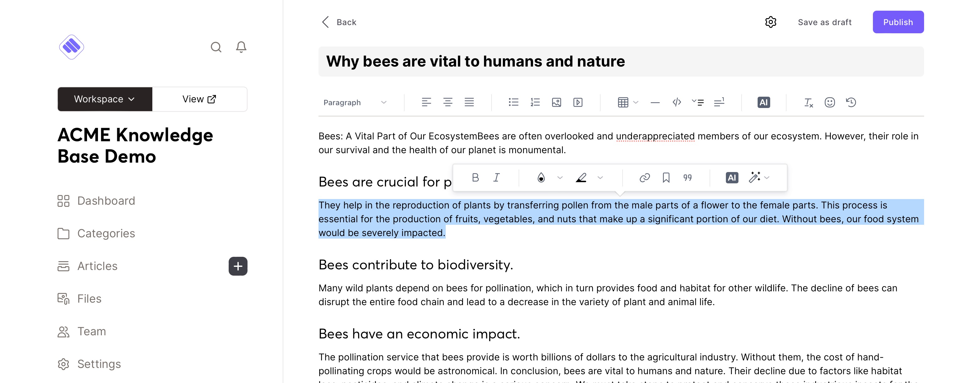Insert a video embed
This screenshot has height=383, width=980.
(578, 102)
